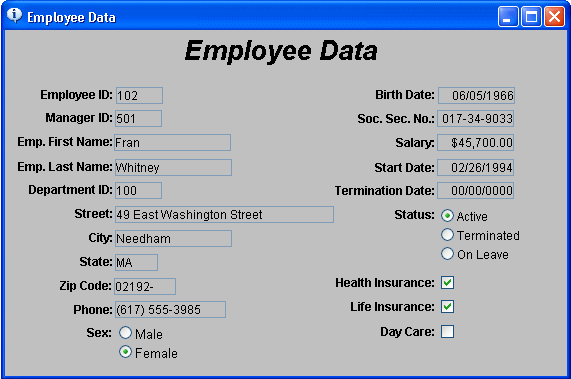Click the Employee ID label
The height and width of the screenshot is (379, 571).
[76, 95]
